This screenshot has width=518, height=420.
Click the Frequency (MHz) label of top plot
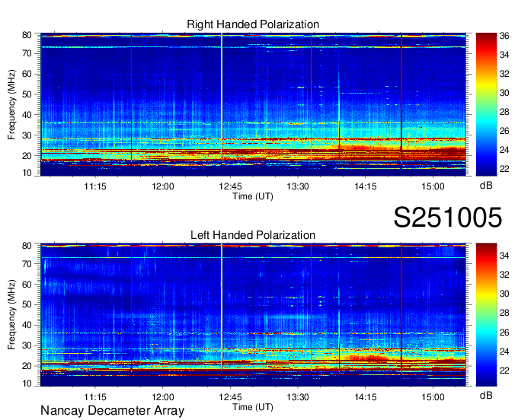(12, 105)
